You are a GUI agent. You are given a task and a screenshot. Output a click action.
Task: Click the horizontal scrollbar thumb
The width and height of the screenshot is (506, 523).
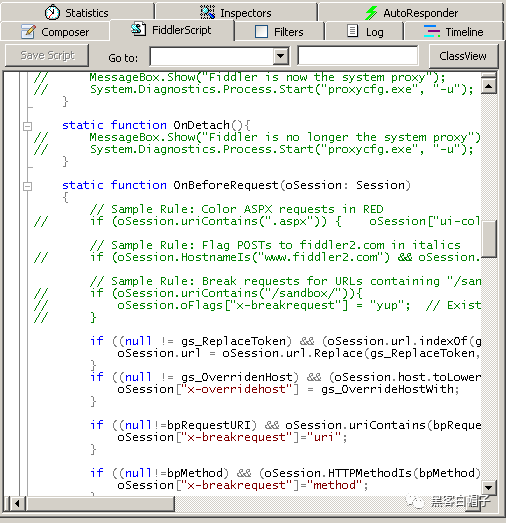tap(100, 503)
